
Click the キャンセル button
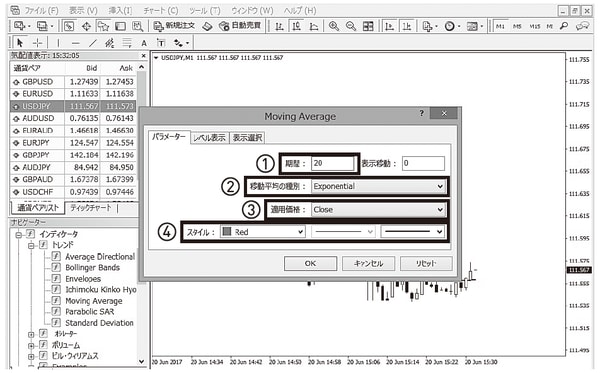pos(368,263)
